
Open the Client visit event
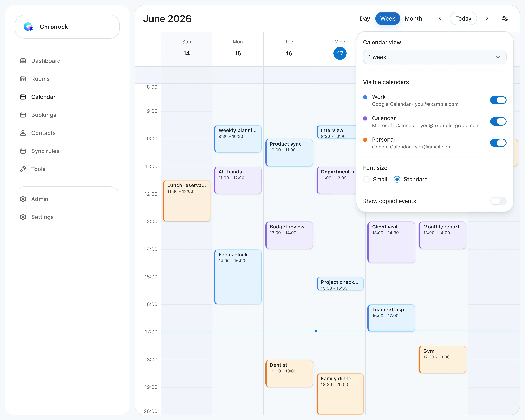[x=391, y=242]
